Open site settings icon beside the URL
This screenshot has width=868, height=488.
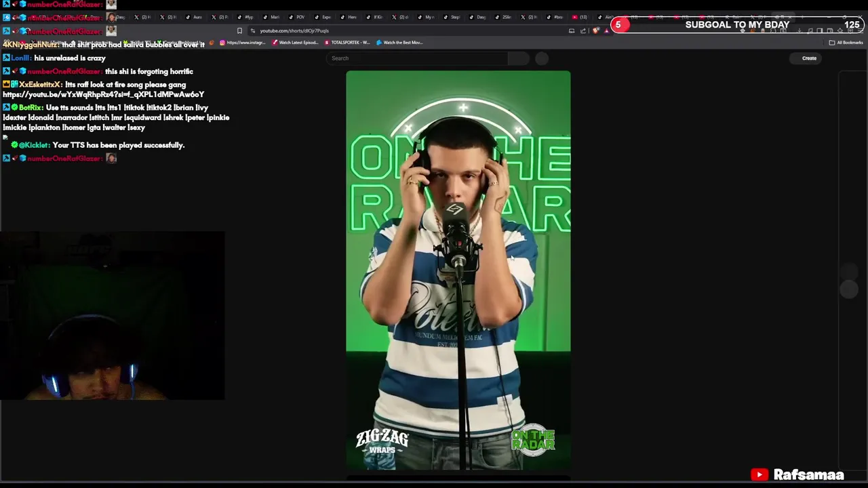[253, 30]
